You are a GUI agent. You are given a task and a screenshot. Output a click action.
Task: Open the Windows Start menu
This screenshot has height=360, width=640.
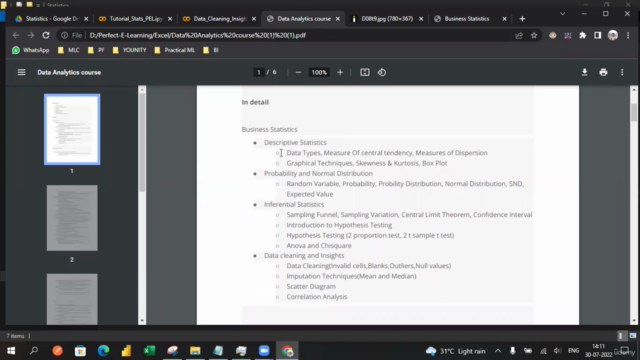(11, 351)
